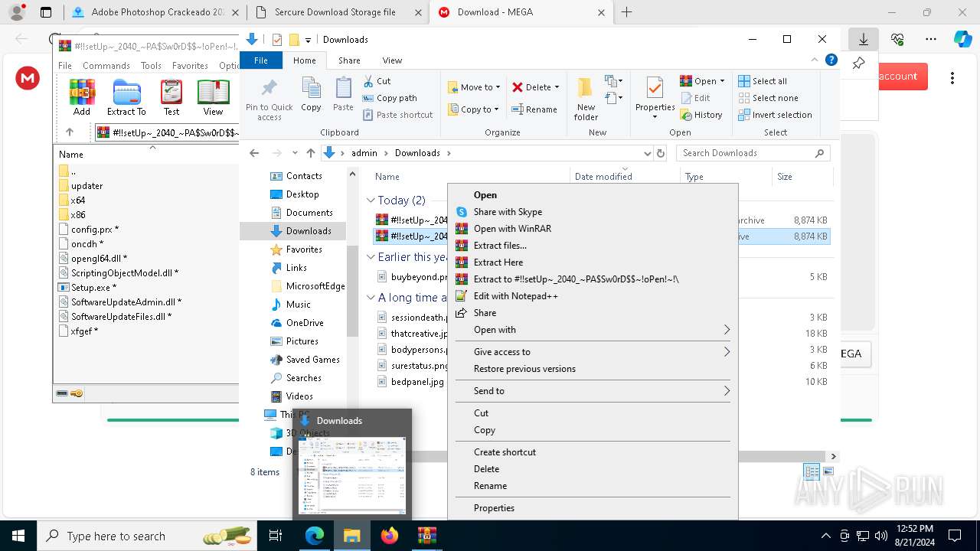Choose Restore previous versions entry
This screenshot has width=980, height=551.
[x=592, y=369]
